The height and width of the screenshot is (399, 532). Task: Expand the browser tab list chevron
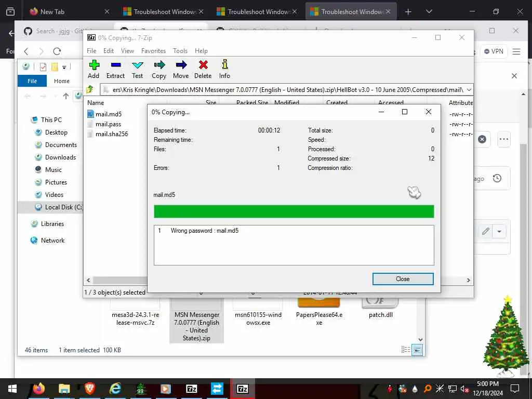pyautogui.click(x=429, y=11)
